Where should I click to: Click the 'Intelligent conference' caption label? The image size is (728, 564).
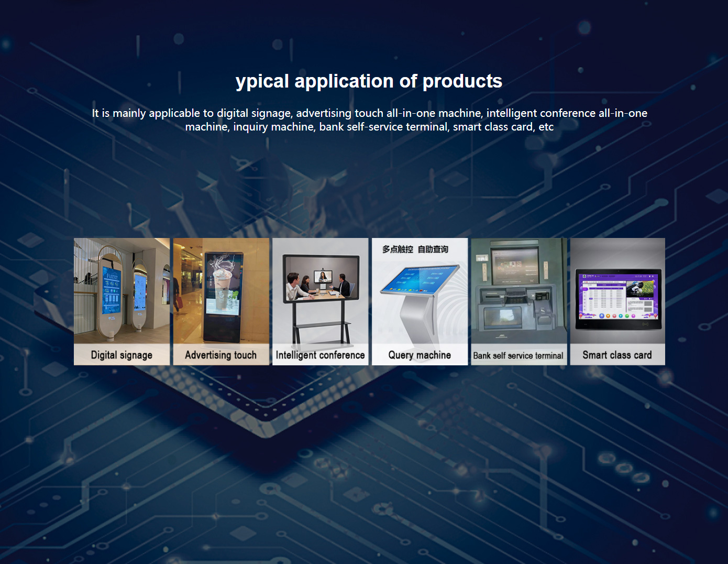(320, 355)
